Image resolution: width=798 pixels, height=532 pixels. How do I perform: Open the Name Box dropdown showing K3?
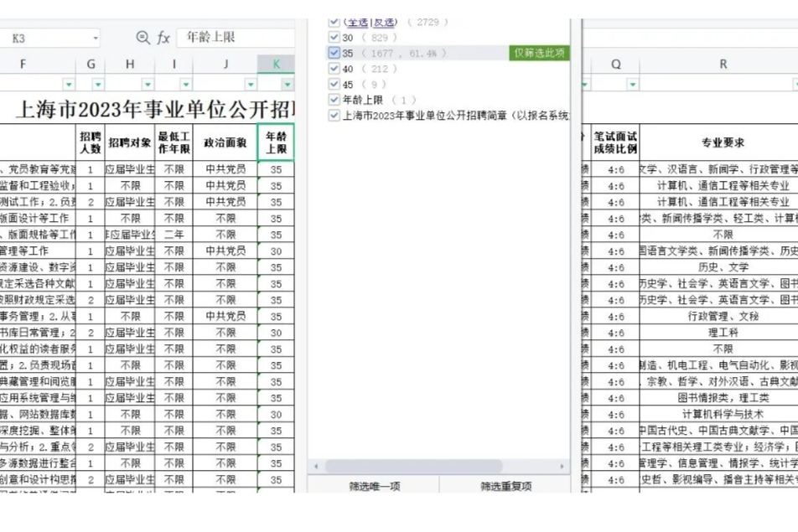(95, 36)
